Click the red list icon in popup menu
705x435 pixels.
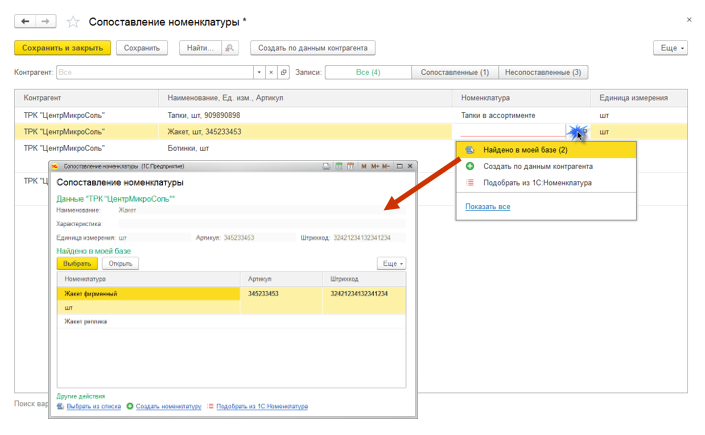(x=470, y=183)
